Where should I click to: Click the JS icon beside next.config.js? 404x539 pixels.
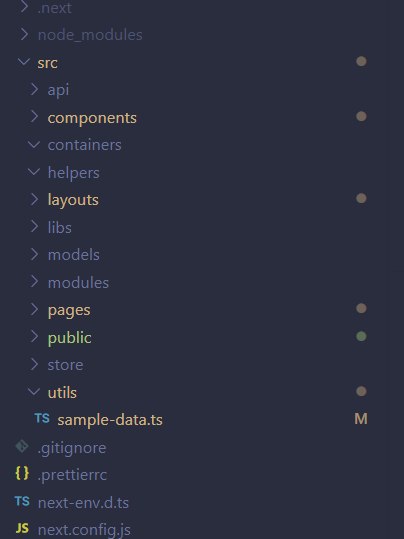tap(22, 528)
